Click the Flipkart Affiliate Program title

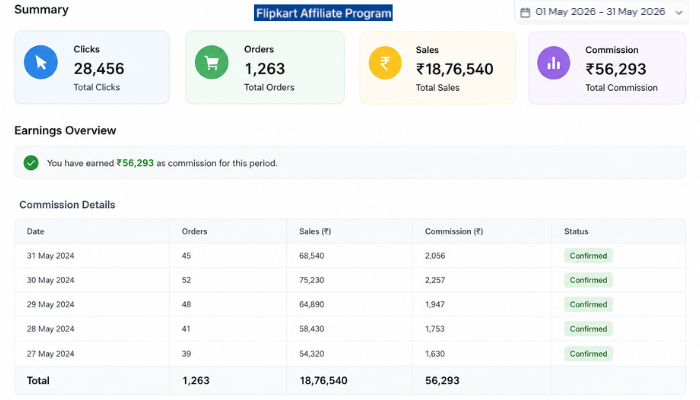[x=323, y=13]
